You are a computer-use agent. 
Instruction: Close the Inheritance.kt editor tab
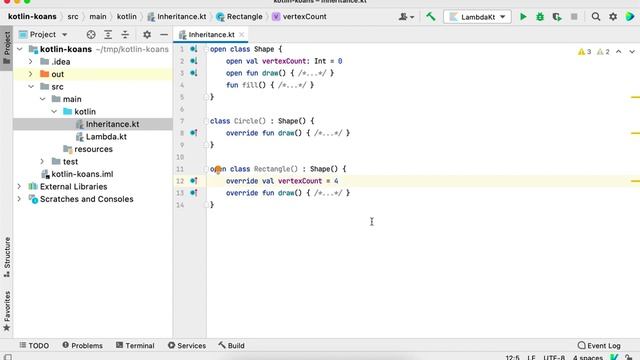tap(242, 35)
